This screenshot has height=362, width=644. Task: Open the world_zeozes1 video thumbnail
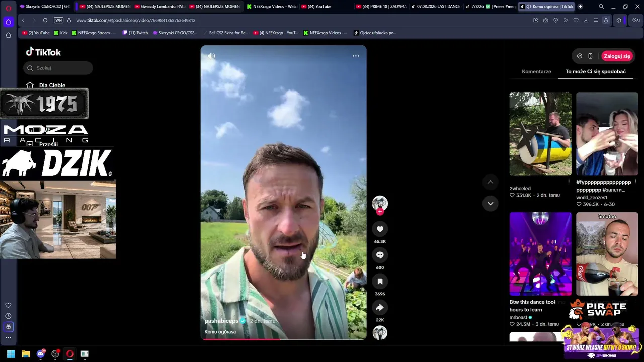pos(607,134)
